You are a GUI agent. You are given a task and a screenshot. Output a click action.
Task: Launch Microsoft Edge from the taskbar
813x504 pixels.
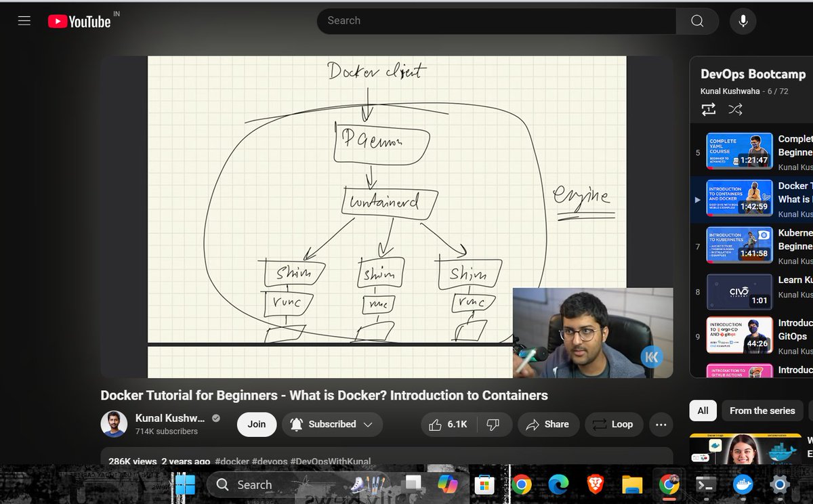[x=558, y=484]
